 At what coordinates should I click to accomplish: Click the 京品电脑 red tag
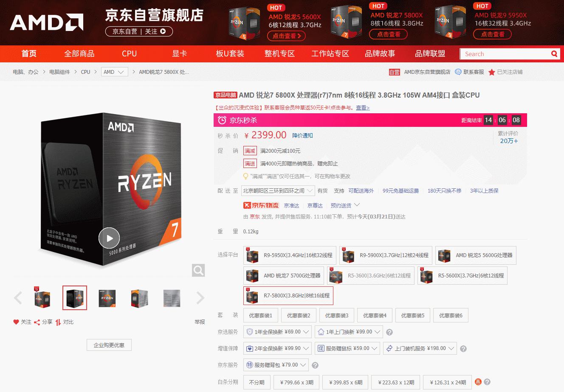226,95
